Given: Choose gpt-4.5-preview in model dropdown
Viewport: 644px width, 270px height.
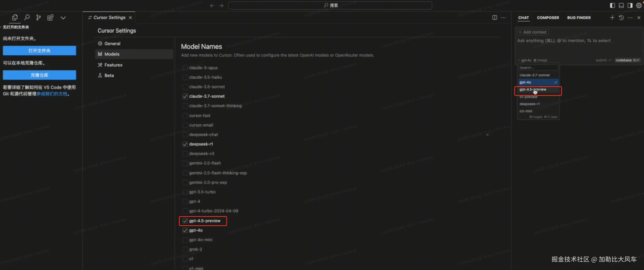Looking at the screenshot, I should point(538,90).
